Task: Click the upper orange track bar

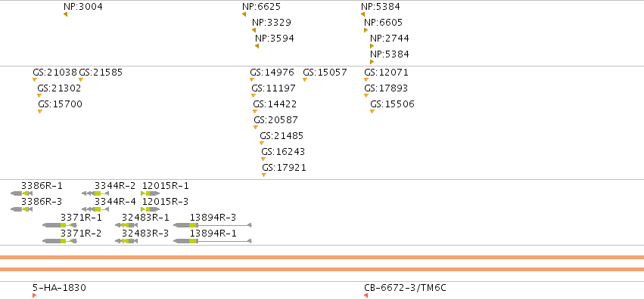Action: 322,258
